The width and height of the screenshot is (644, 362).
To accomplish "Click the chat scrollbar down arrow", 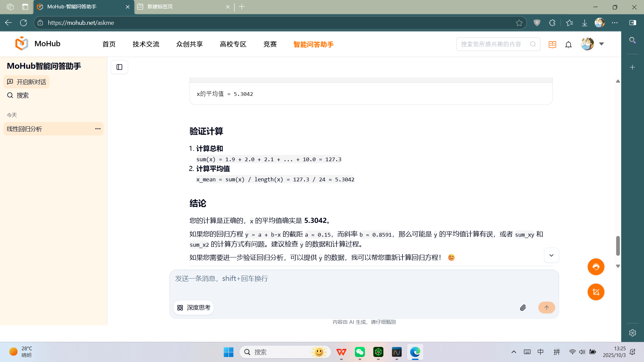I will (618, 266).
